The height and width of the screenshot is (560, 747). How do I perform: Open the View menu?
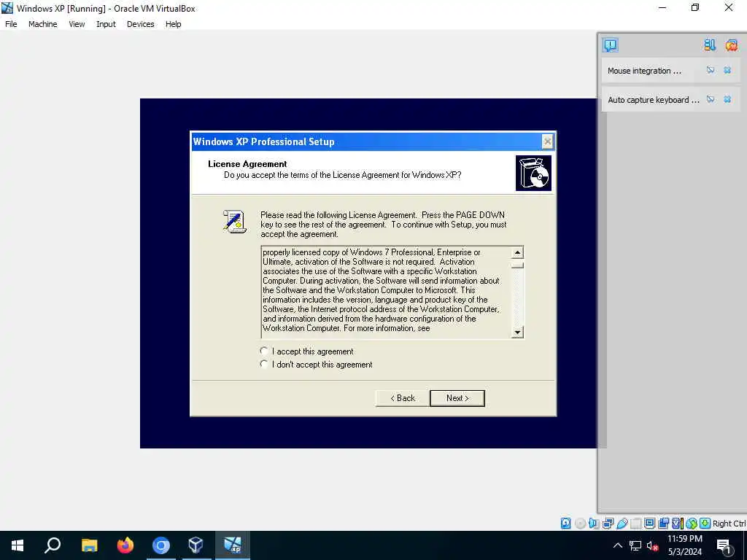coord(77,24)
